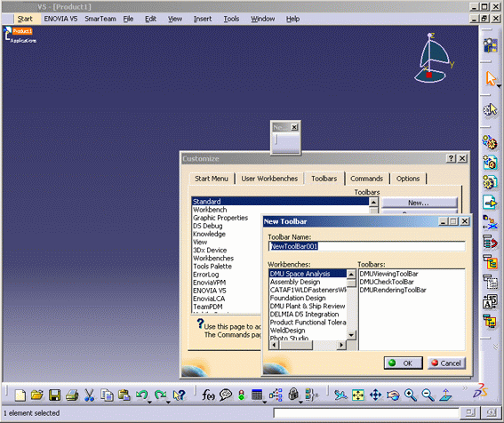This screenshot has height=423, width=504.
Task: Expand the Select arrow tool flyout
Action: pyautogui.click(x=499, y=86)
